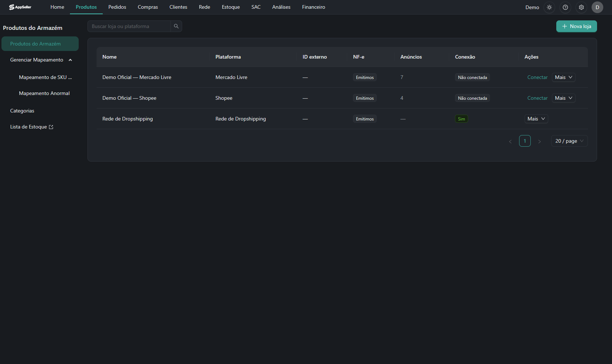Open the Home menu
The image size is (612, 364).
point(57,7)
